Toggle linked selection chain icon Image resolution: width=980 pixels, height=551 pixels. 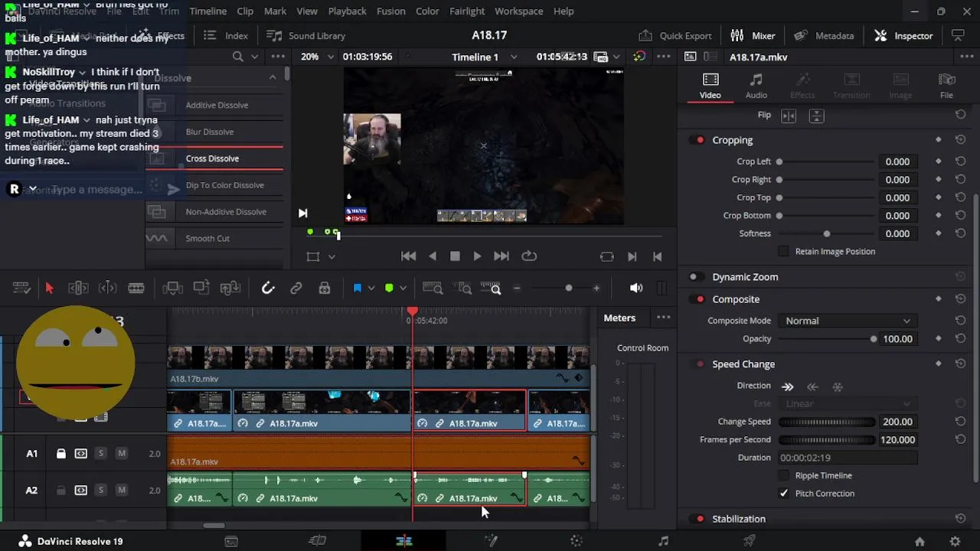click(296, 289)
